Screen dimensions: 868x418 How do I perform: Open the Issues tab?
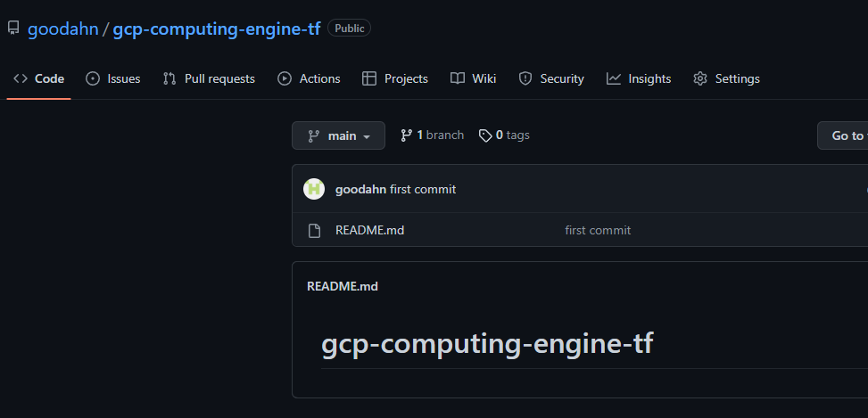tap(113, 79)
